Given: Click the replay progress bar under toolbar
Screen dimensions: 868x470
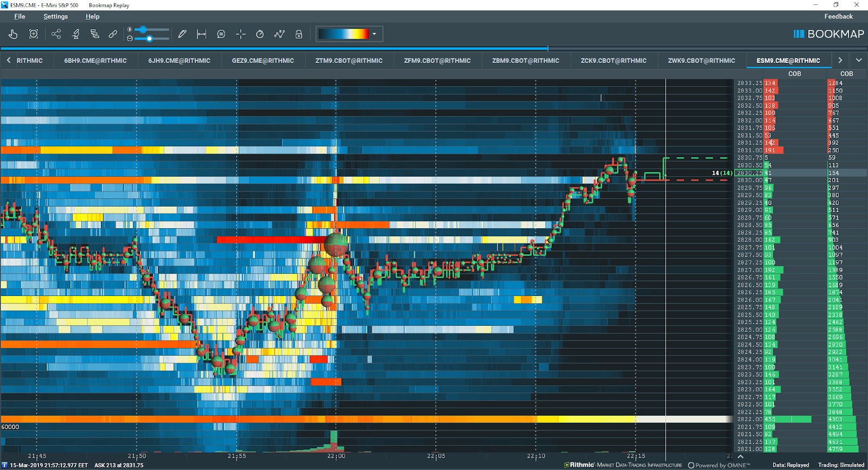Looking at the screenshot, I should [434, 49].
